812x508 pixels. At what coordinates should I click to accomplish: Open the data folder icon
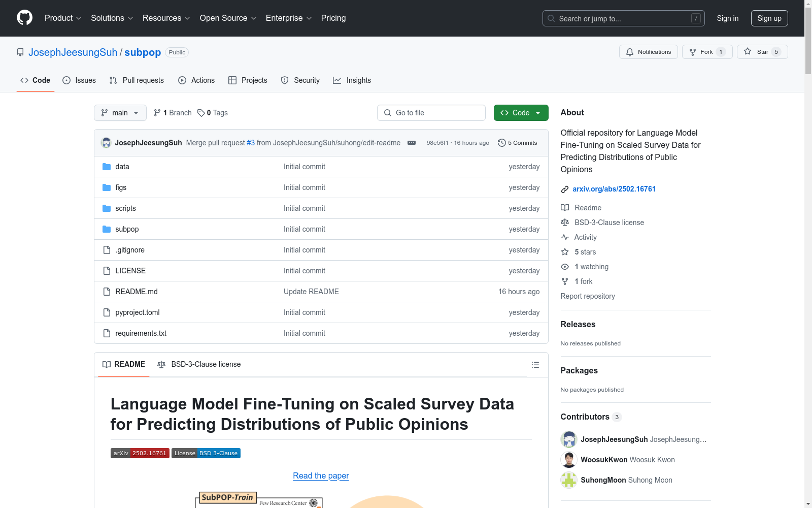107,167
